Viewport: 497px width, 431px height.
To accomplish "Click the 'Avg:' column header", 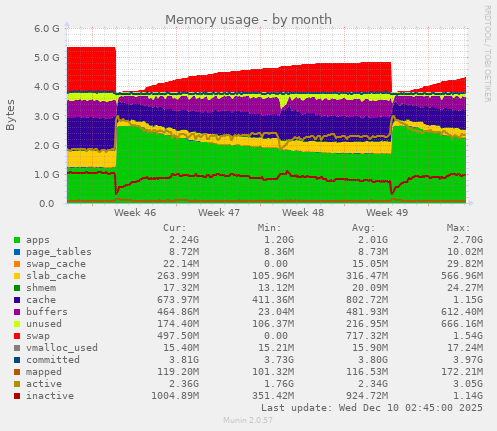I will pyautogui.click(x=364, y=228).
